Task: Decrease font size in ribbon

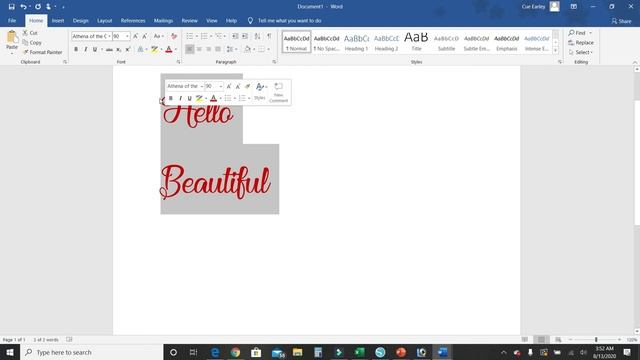Action: 144,36
